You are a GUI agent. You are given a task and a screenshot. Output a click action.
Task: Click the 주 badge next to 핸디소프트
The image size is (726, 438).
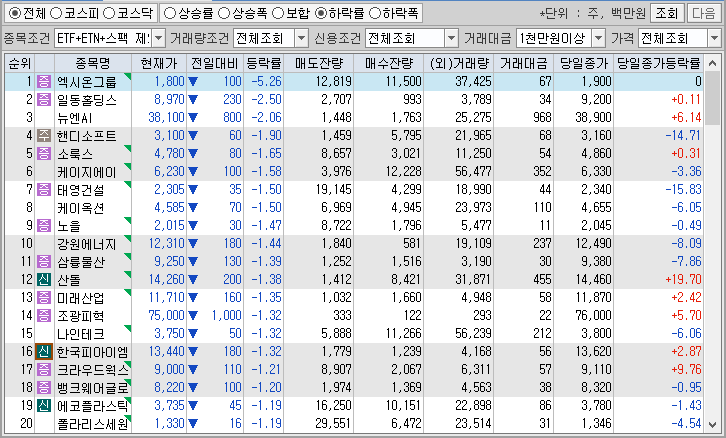click(44, 136)
